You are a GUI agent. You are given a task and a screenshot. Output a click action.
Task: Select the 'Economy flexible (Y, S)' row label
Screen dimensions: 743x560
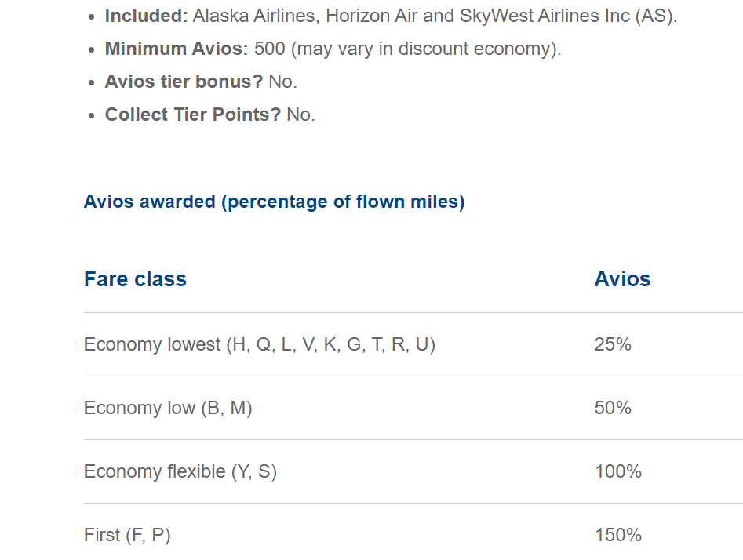click(180, 471)
